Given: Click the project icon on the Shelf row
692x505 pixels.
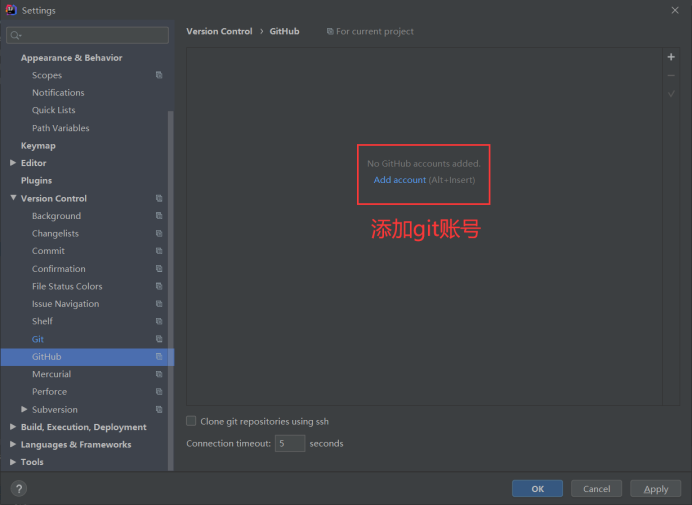Looking at the screenshot, I should coord(159,321).
